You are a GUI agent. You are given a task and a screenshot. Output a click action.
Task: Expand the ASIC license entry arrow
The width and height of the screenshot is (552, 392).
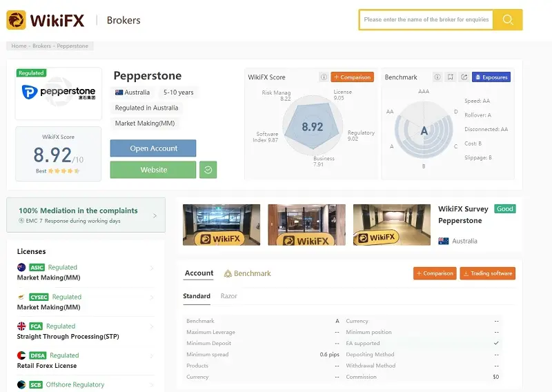[x=152, y=268]
